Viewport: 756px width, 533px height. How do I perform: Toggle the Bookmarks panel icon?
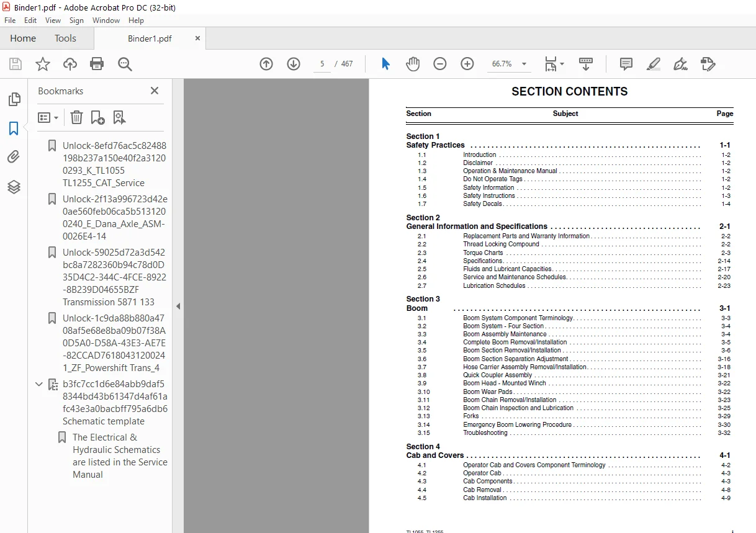pyautogui.click(x=14, y=128)
